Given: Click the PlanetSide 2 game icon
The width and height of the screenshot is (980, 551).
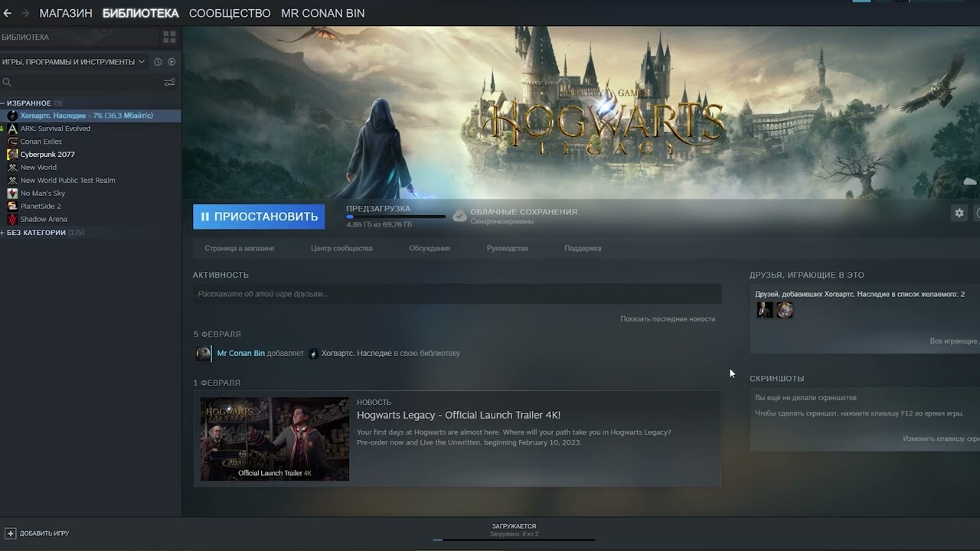Looking at the screenshot, I should click(12, 207).
